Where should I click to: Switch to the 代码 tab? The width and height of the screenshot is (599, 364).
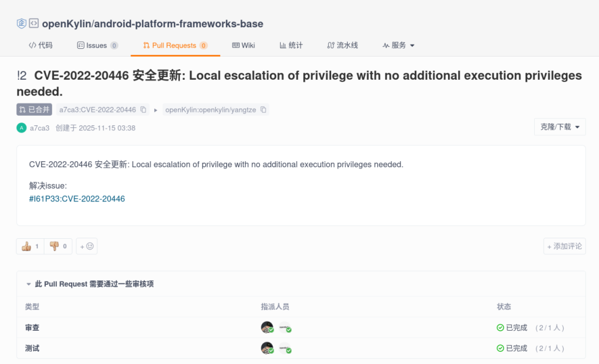pos(40,45)
